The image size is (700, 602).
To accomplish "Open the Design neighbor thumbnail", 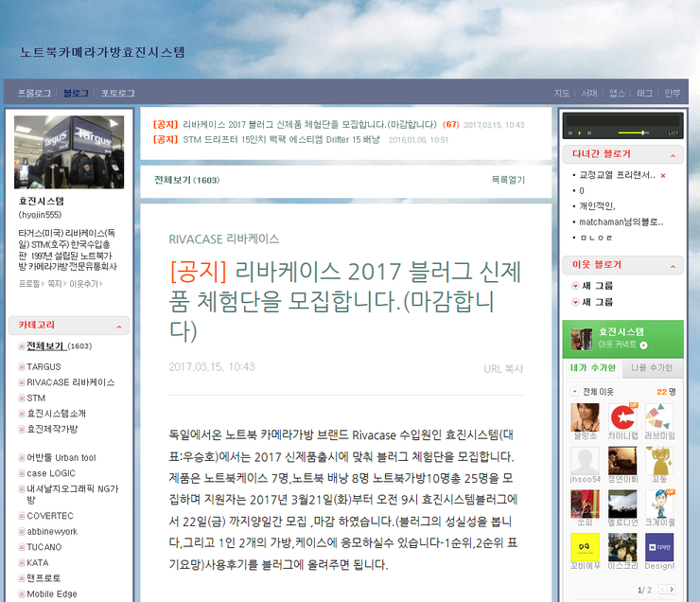I will click(x=659, y=547).
